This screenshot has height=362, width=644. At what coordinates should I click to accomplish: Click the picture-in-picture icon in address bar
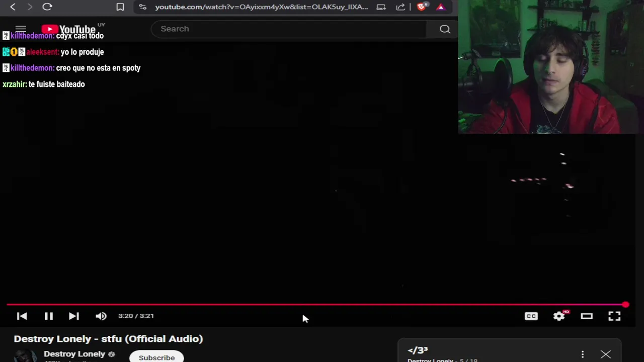(x=381, y=7)
